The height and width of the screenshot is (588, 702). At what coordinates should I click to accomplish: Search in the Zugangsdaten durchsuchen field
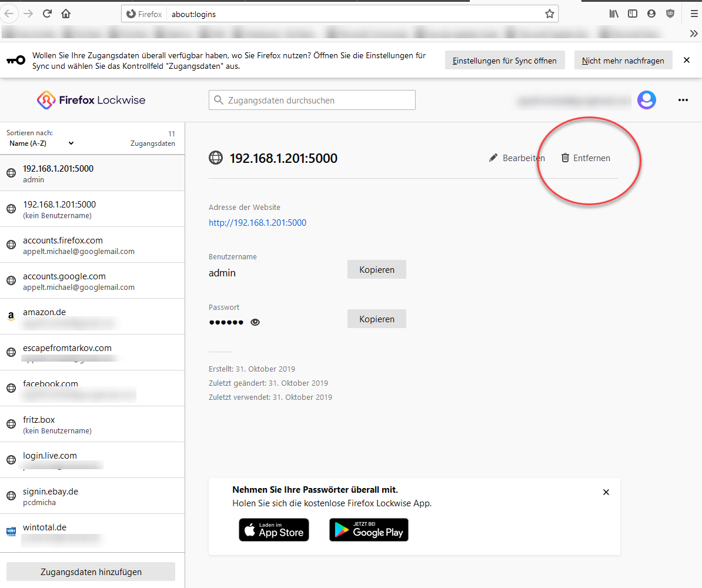pos(312,100)
